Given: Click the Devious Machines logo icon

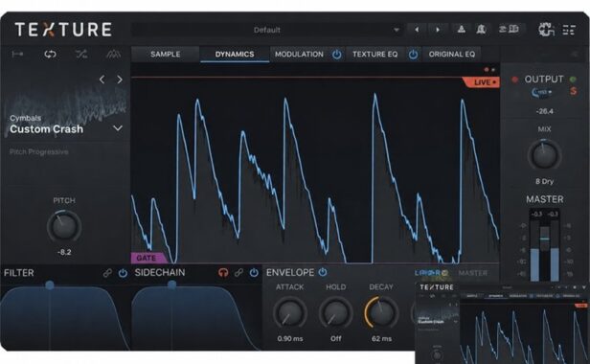Looking at the screenshot, I should click(x=546, y=30).
